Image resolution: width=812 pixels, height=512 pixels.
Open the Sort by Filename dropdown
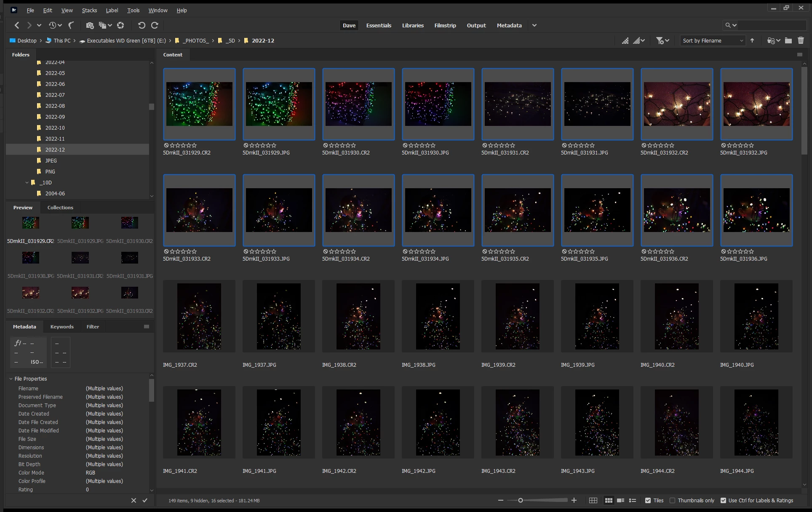(x=713, y=40)
